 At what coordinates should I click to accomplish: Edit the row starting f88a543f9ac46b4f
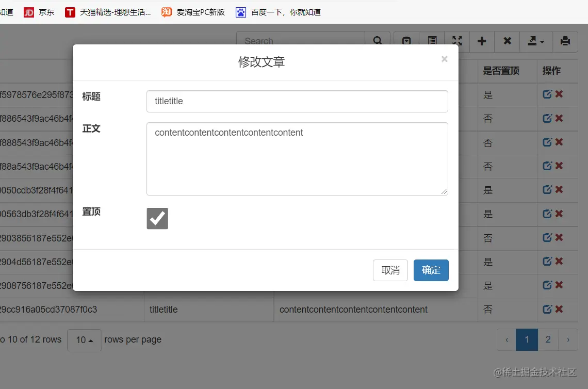click(x=547, y=166)
